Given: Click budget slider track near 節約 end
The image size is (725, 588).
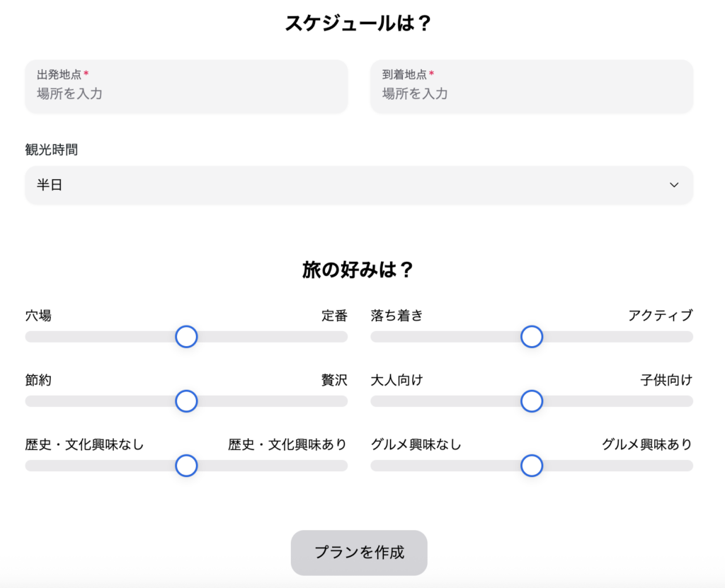Looking at the screenshot, I should pyautogui.click(x=39, y=401).
